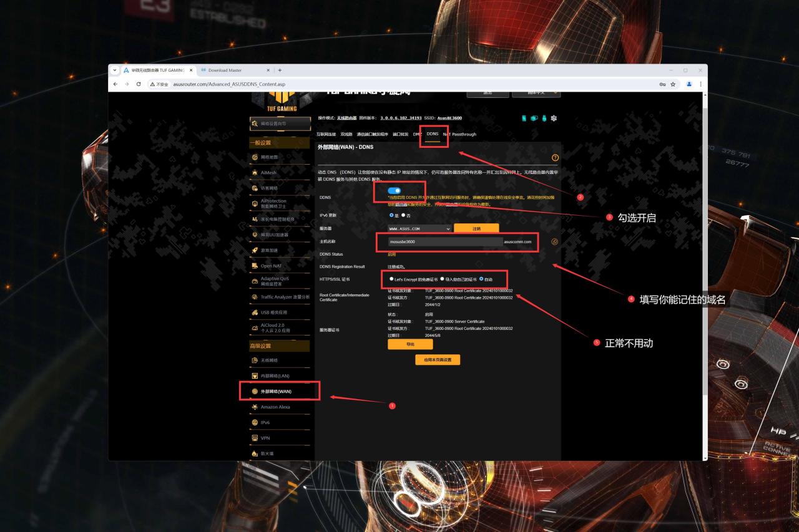
Task: Go back with the browser back arrow
Action: (x=116, y=84)
